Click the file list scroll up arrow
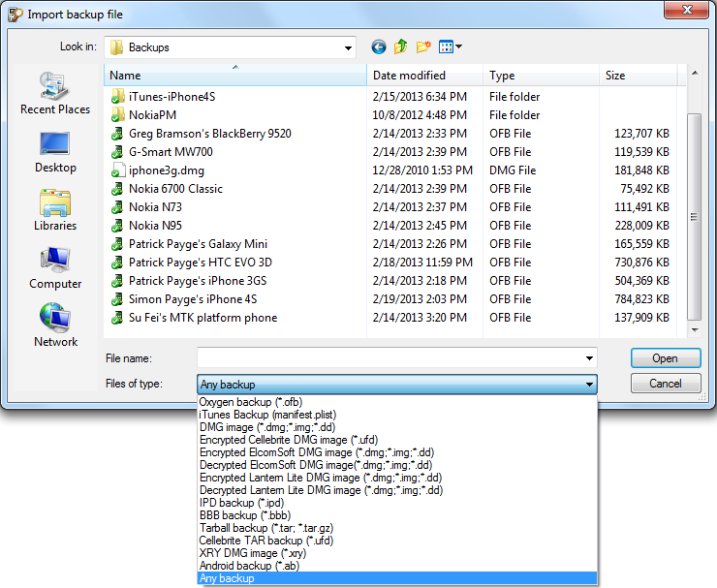The image size is (717, 588). pyautogui.click(x=695, y=74)
